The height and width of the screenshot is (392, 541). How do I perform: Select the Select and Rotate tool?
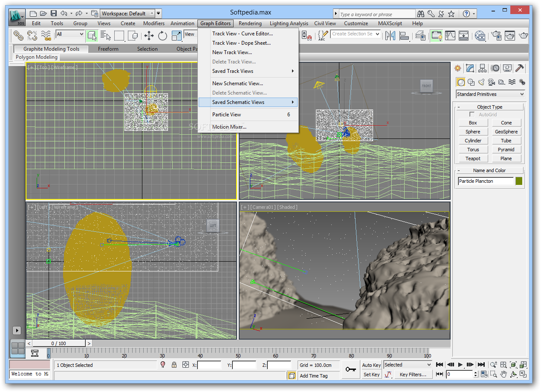[163, 35]
